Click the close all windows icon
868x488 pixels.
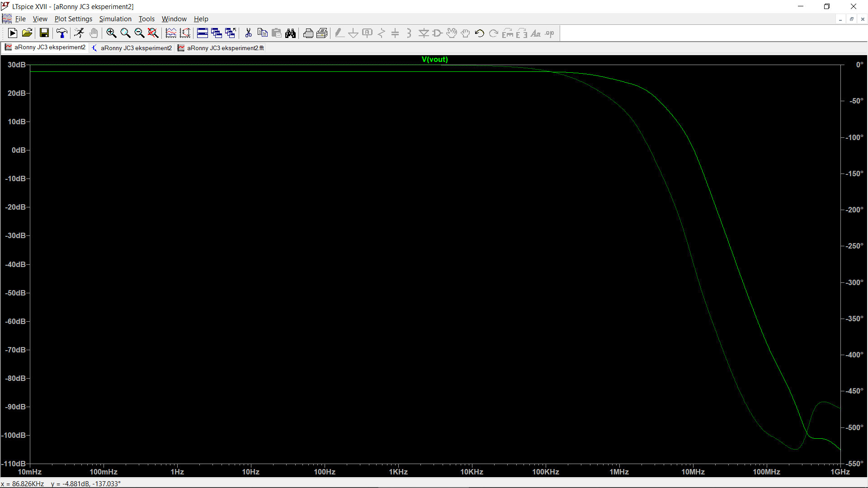coord(231,33)
